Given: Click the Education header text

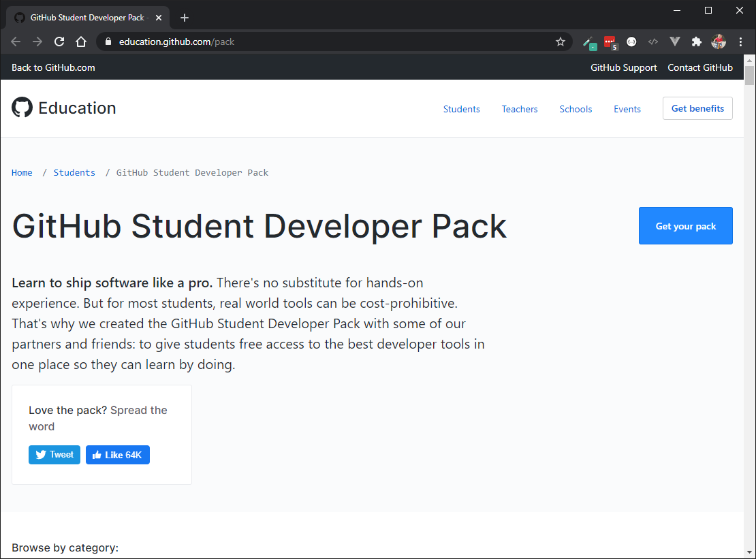Looking at the screenshot, I should pyautogui.click(x=77, y=108).
